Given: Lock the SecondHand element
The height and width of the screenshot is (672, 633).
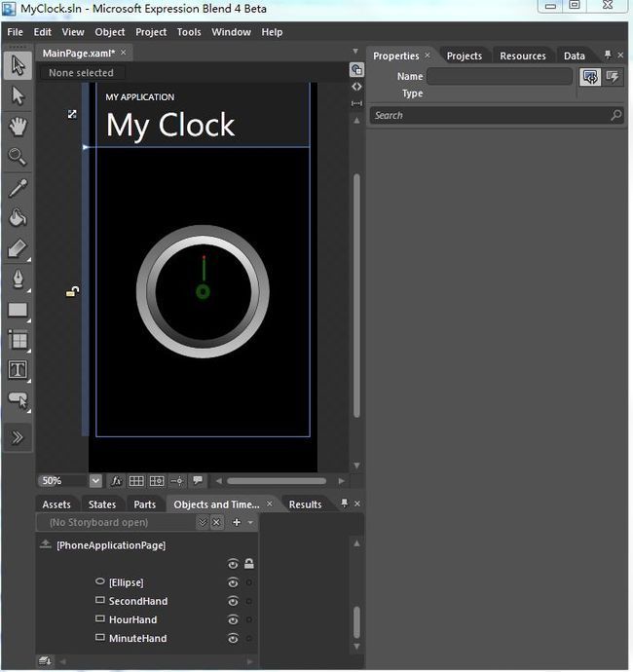Looking at the screenshot, I should tap(249, 601).
